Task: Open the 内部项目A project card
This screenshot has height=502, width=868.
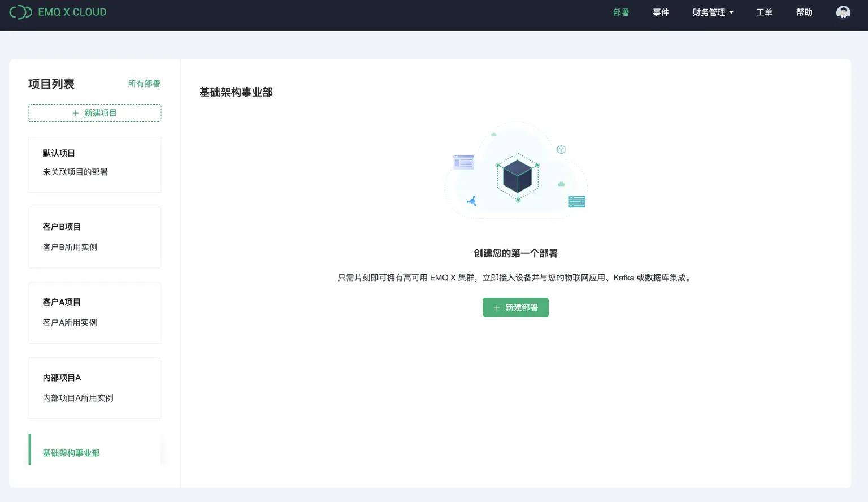Action: pyautogui.click(x=94, y=388)
